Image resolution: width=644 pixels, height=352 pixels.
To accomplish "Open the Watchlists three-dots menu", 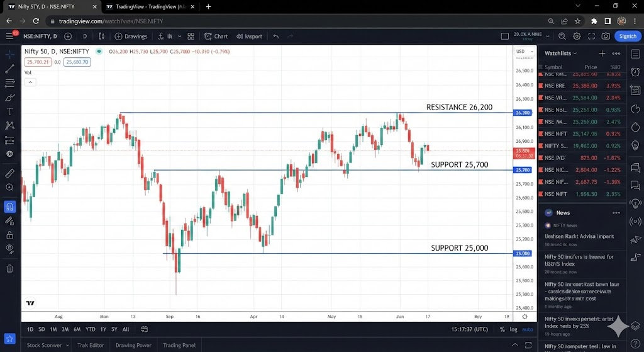I will (616, 54).
